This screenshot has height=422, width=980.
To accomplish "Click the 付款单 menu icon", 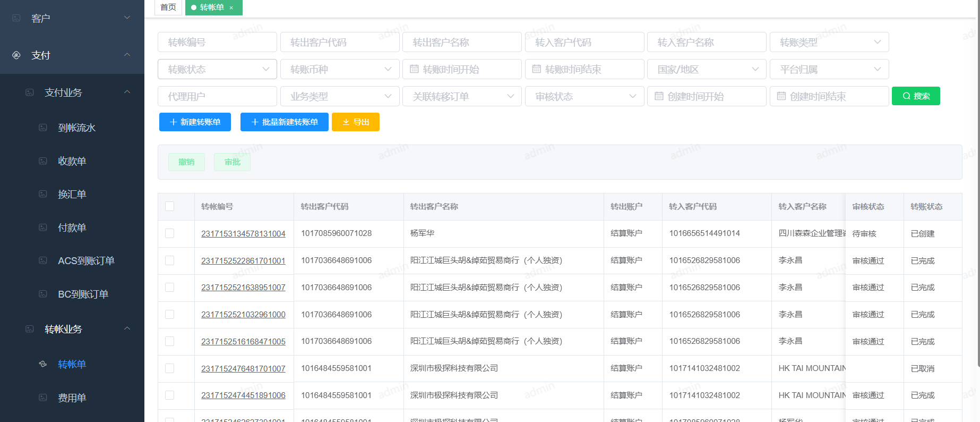I will point(43,227).
